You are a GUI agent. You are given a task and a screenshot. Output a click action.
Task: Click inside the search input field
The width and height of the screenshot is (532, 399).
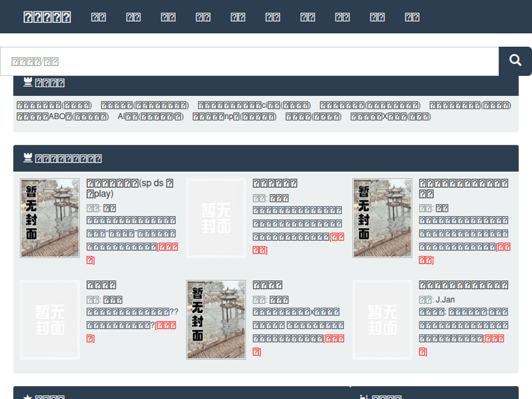click(248, 62)
